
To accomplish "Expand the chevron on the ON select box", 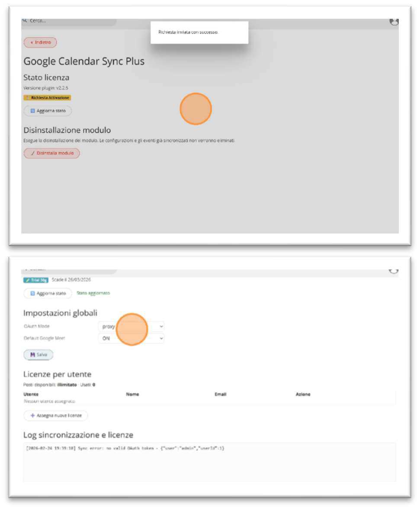I will 161,338.
